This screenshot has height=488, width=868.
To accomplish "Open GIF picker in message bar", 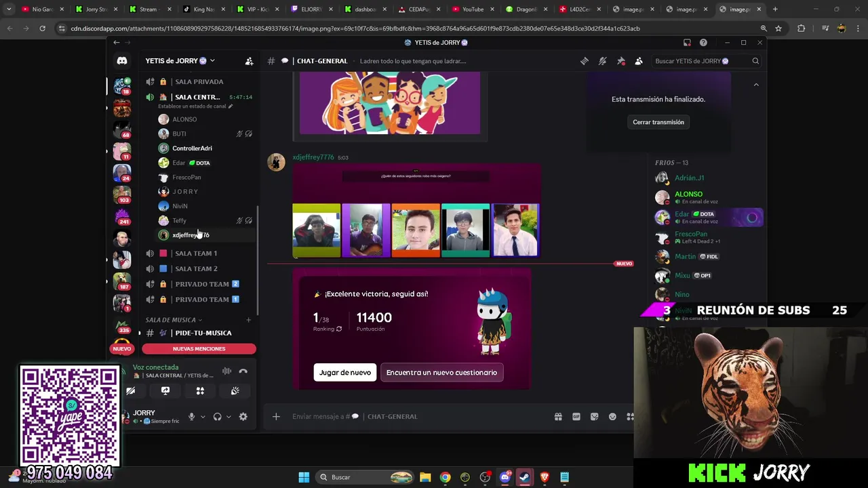I will coord(576,417).
